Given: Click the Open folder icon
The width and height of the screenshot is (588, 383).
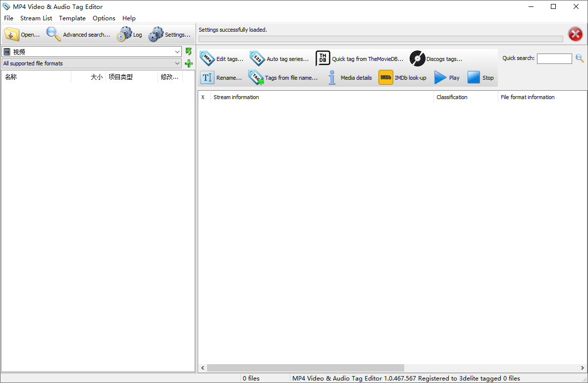Looking at the screenshot, I should pos(11,34).
